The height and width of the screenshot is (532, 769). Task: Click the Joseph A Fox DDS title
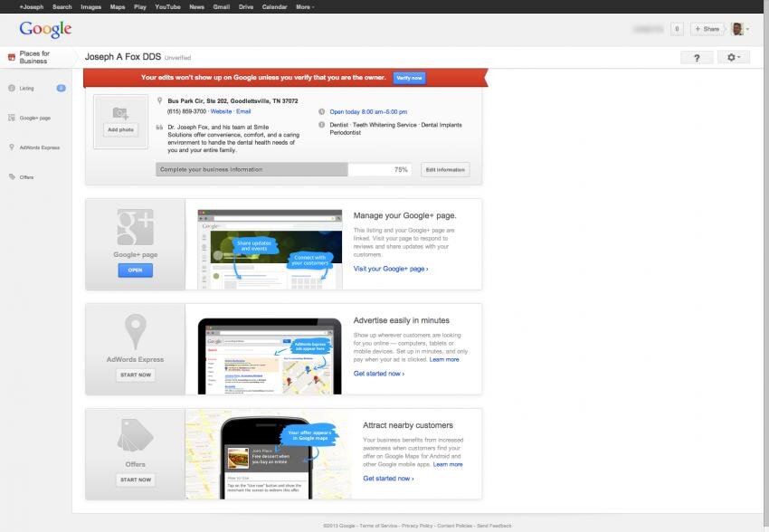click(123, 57)
